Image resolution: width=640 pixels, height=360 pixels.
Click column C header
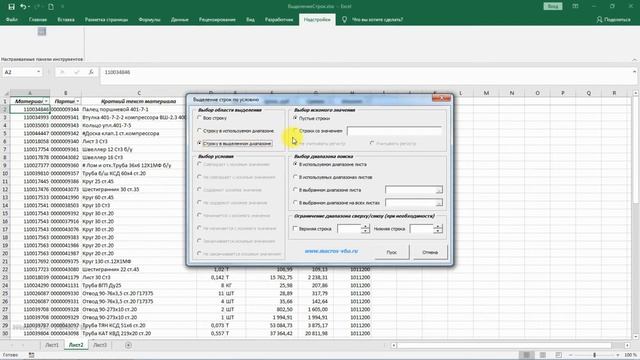[x=139, y=93]
